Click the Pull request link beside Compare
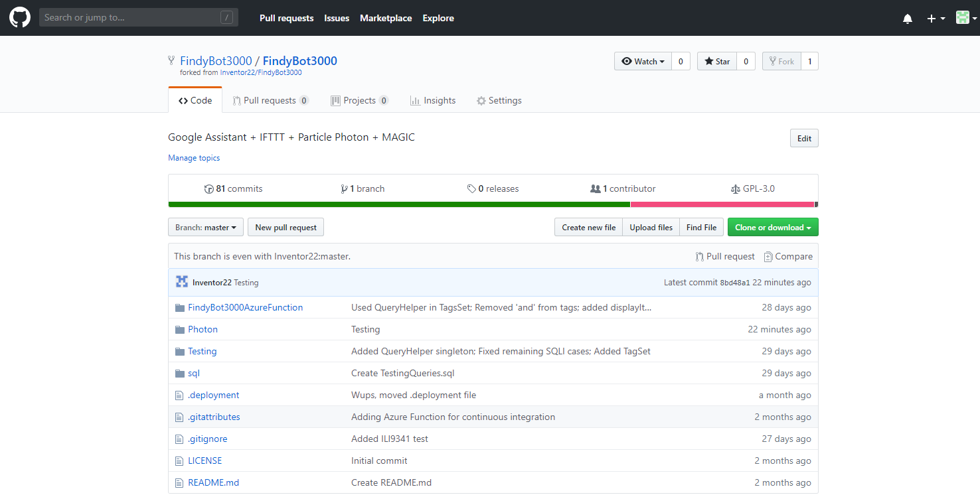This screenshot has height=497, width=980. click(725, 256)
